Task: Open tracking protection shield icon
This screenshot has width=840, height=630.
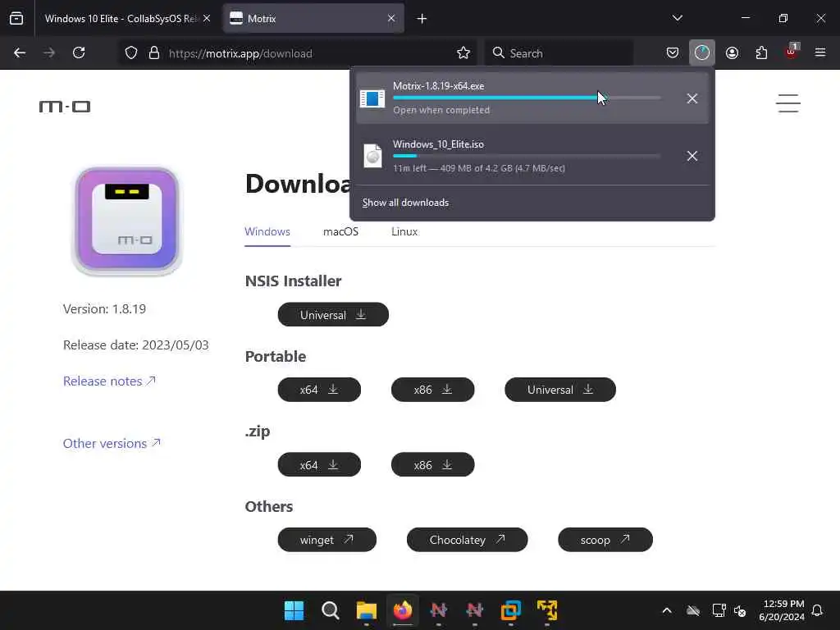Action: [x=131, y=53]
